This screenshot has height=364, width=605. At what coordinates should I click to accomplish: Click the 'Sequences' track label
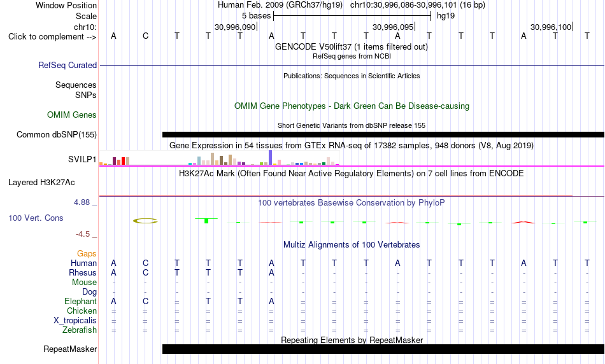point(76,85)
